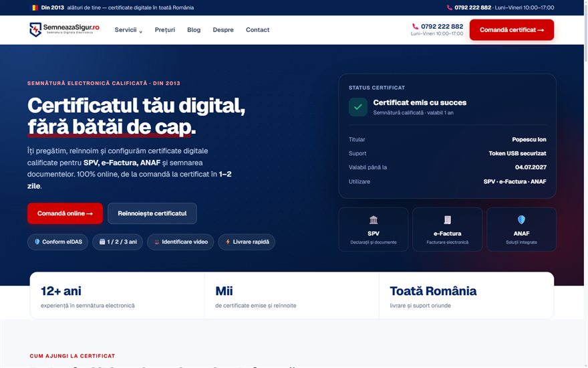Open the Despre page

point(223,29)
